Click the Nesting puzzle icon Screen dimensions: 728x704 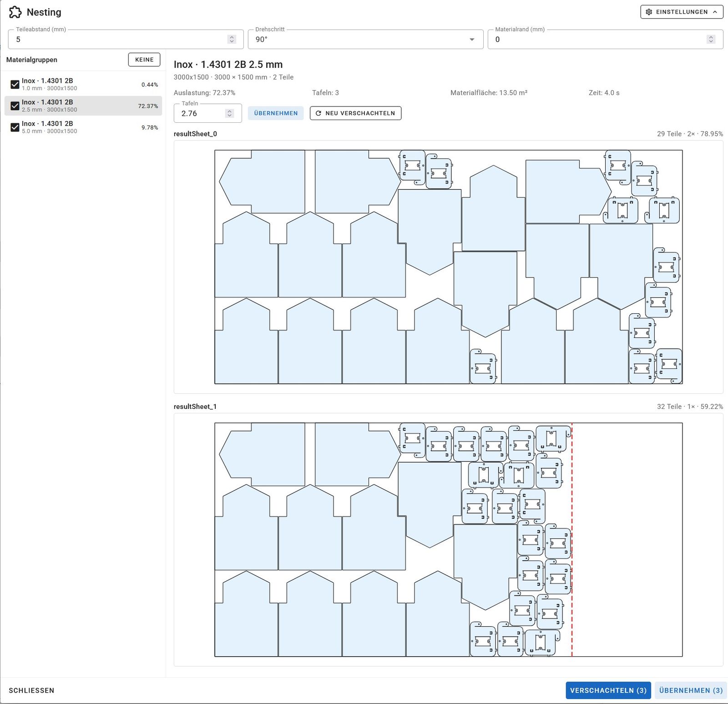(x=15, y=12)
